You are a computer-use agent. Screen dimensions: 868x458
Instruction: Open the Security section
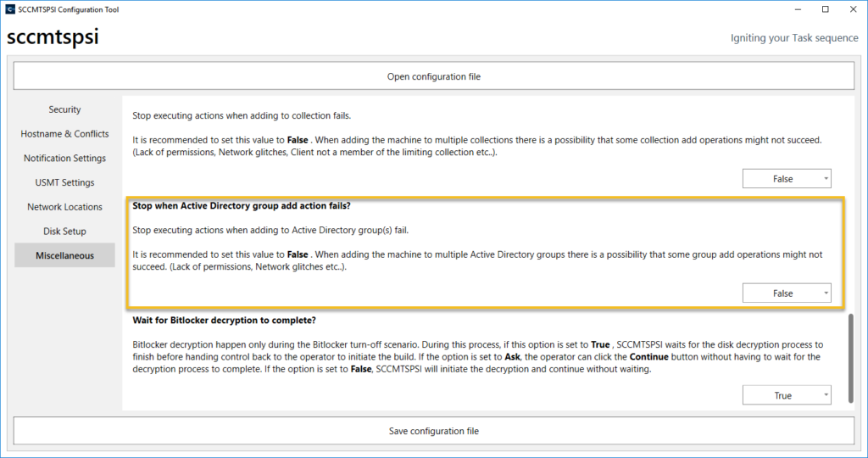[64, 109]
